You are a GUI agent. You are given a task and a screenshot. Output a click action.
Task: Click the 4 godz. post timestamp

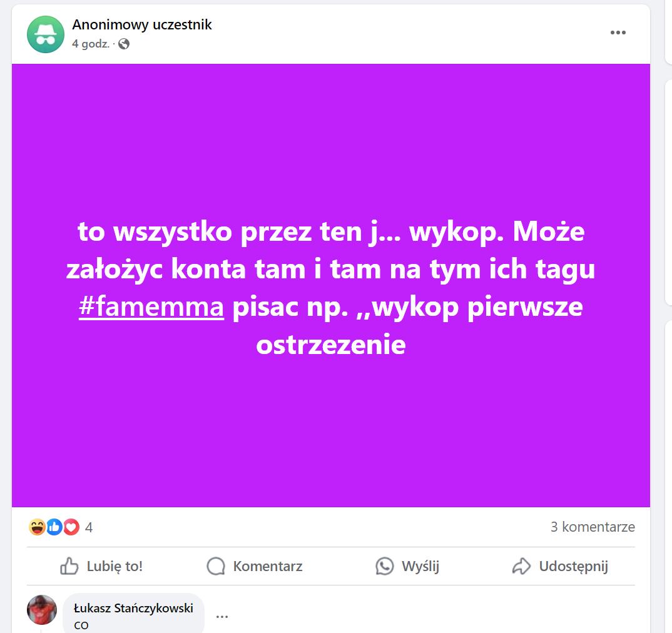tap(91, 44)
